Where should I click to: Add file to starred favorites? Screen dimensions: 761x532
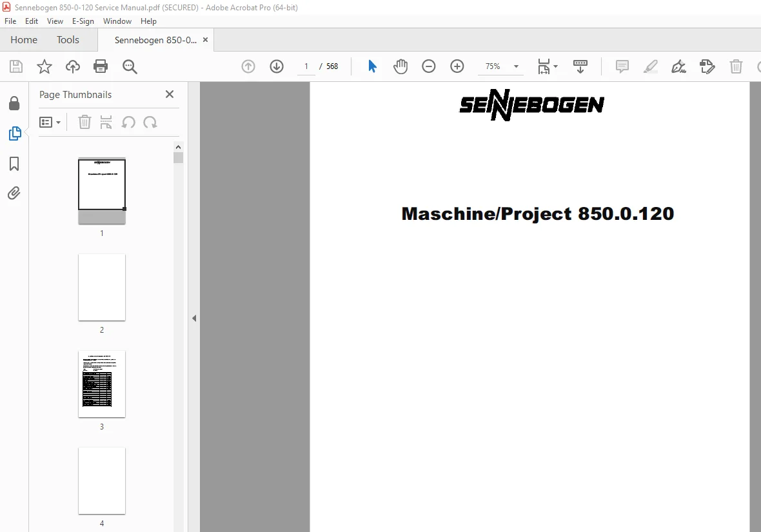(44, 66)
